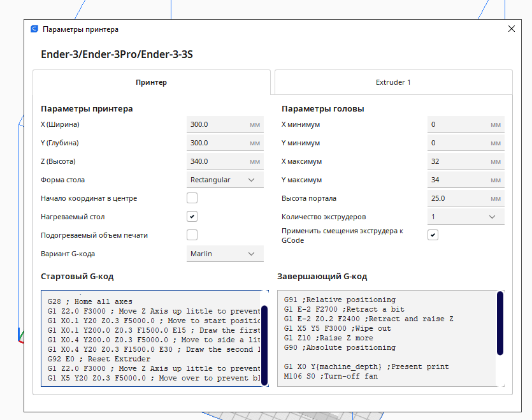532x420 pixels.
Task: Close the Параметры принтера dialog
Action: [x=512, y=29]
